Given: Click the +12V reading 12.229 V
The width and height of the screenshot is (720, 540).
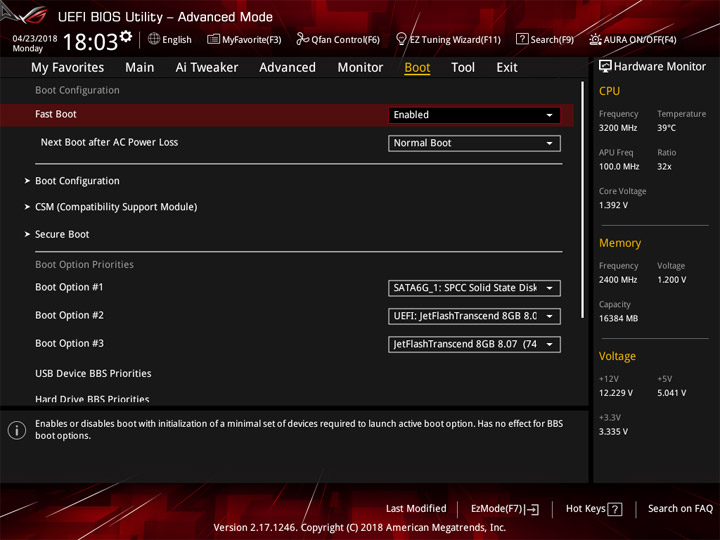Looking at the screenshot, I should tap(615, 393).
